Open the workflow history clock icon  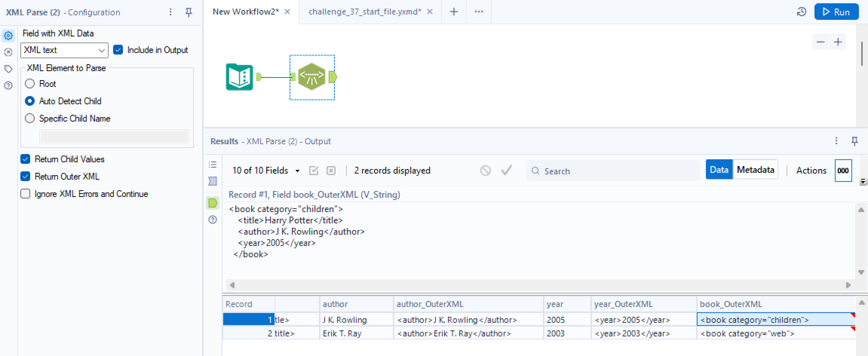coord(801,12)
